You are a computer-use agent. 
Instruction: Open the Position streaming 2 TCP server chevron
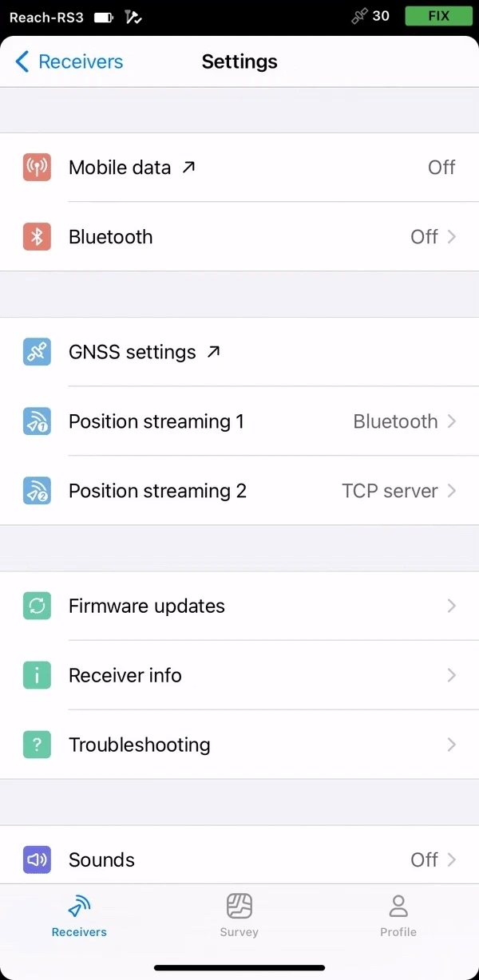coord(452,491)
